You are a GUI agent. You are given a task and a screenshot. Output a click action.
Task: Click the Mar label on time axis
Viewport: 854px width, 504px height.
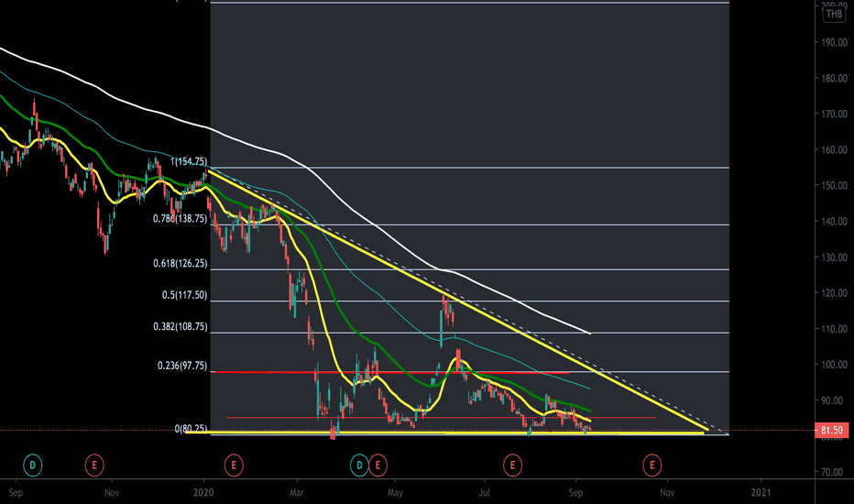coord(297,493)
